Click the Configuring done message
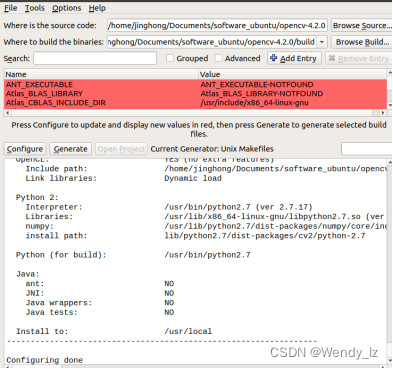Screen dimensions: 393x369 (45, 360)
